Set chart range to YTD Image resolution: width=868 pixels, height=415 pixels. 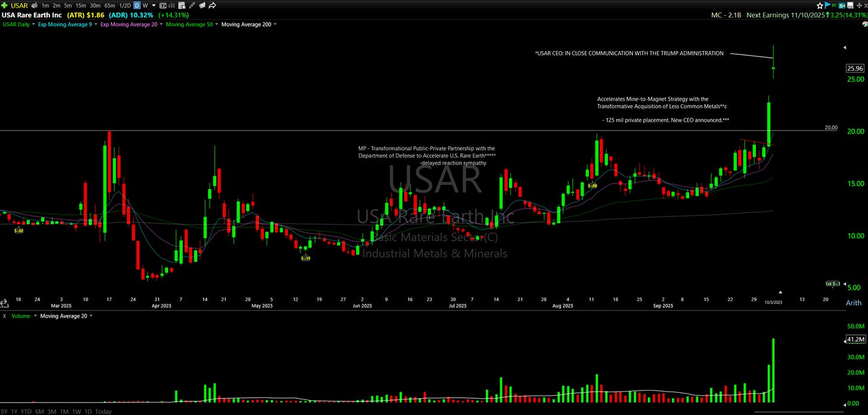(x=26, y=411)
